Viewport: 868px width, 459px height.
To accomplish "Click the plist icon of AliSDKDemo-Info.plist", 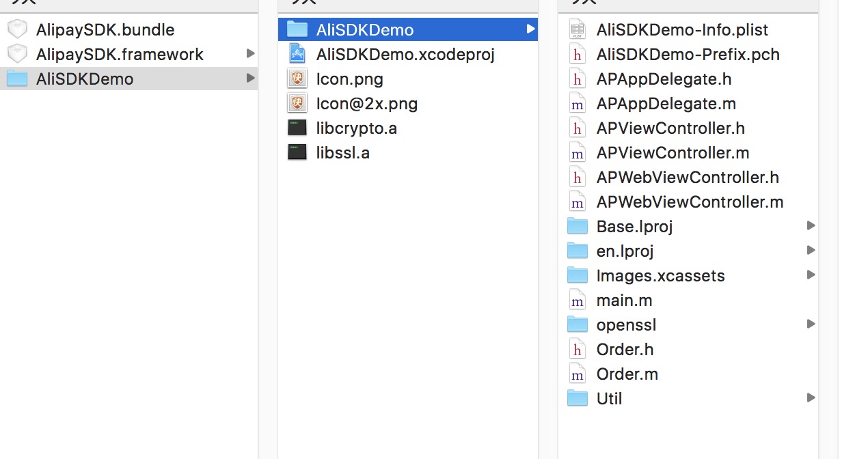I will click(x=578, y=29).
